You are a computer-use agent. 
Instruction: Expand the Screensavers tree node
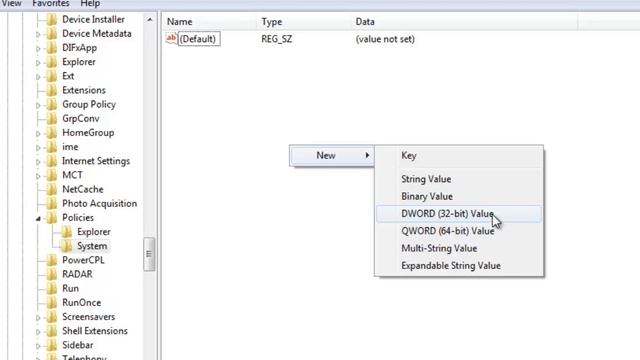coord(38,318)
